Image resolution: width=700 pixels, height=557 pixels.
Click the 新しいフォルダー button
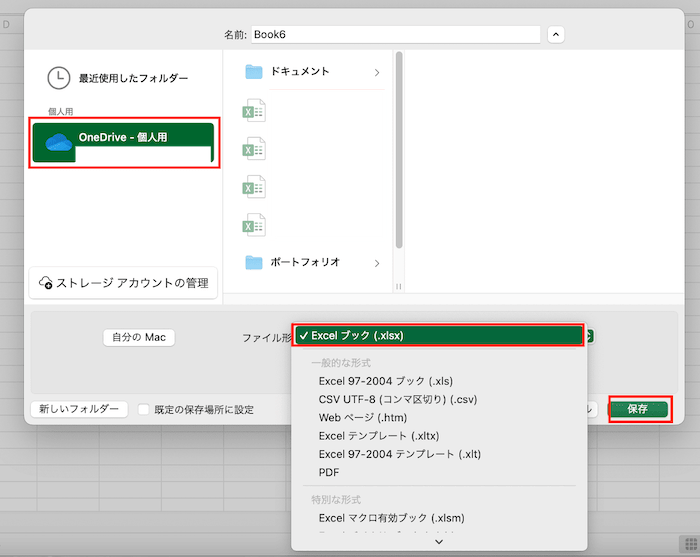[79, 409]
